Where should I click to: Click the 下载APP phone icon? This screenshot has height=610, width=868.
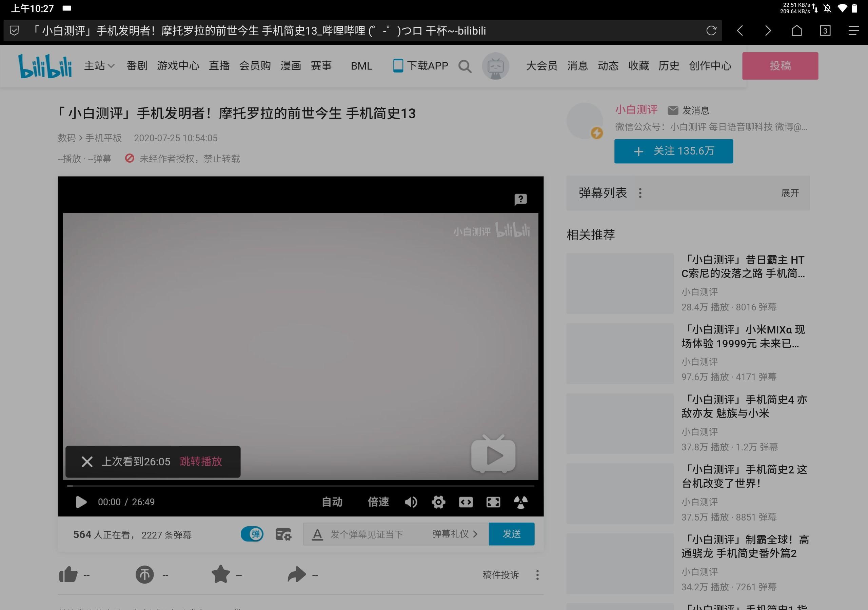click(x=398, y=66)
